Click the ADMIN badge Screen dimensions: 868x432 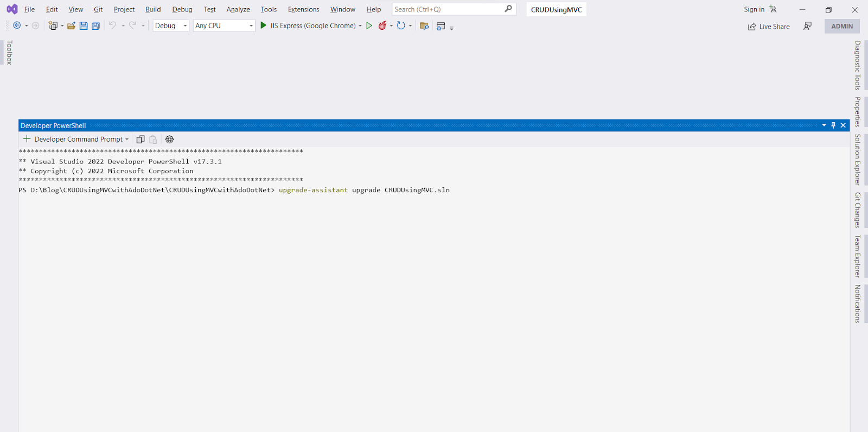(842, 26)
